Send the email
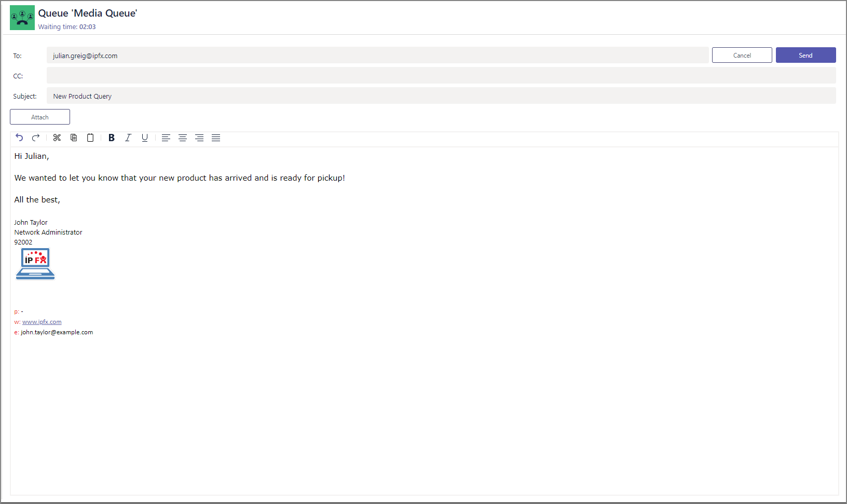Viewport: 847px width, 504px height. pyautogui.click(x=805, y=55)
